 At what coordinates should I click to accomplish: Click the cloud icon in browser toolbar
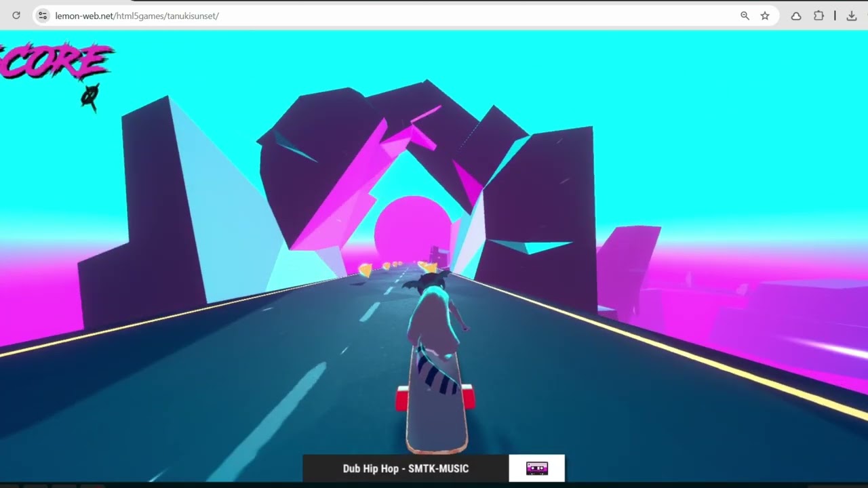(796, 16)
